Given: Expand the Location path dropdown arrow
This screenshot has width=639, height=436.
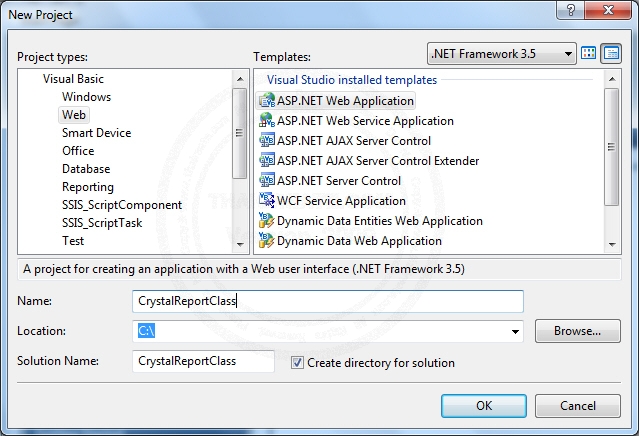Looking at the screenshot, I should (516, 331).
